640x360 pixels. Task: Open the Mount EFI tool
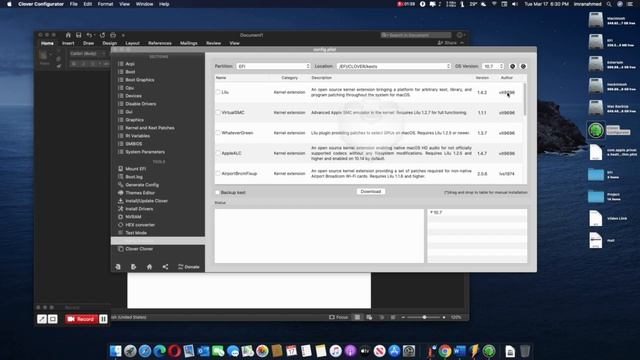tap(135, 169)
